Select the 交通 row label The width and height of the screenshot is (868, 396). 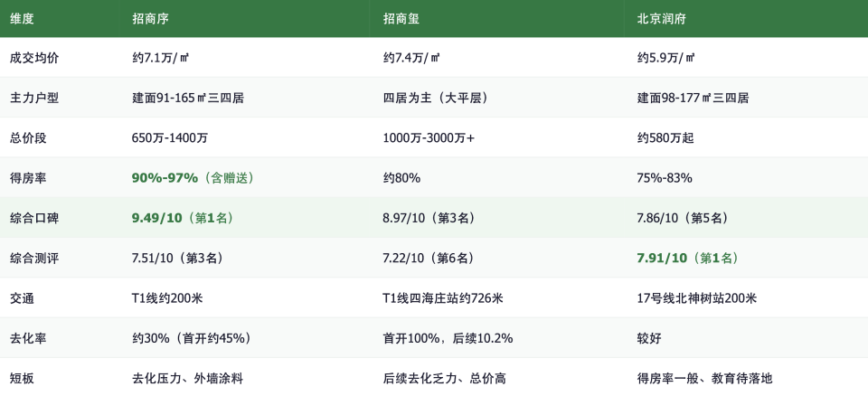pyautogui.click(x=22, y=298)
